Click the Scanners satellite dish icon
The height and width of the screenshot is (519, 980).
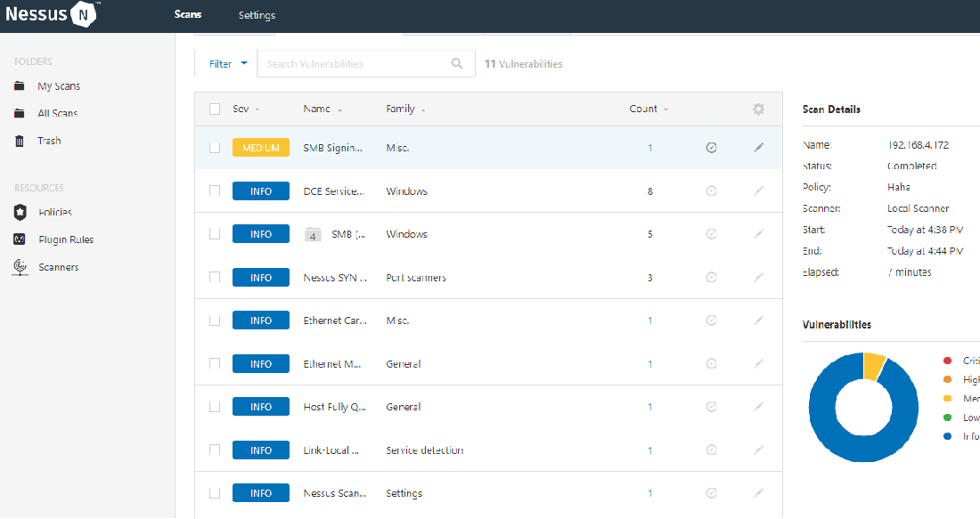20,267
